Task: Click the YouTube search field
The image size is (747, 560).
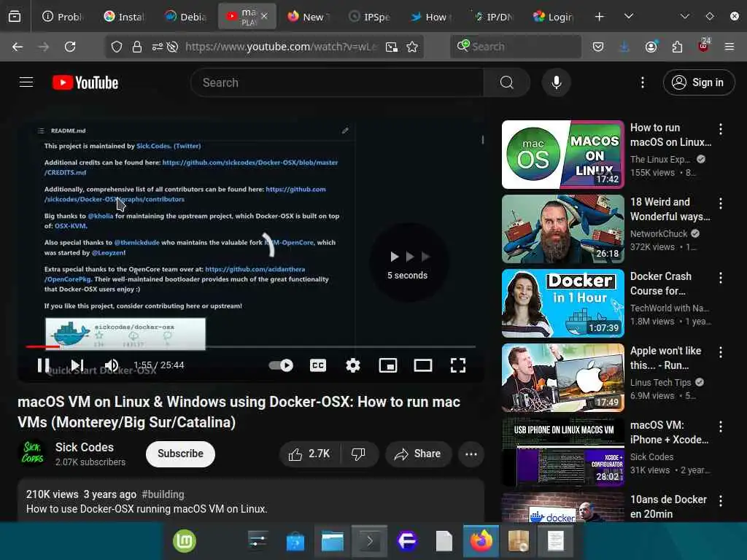Action: click(x=337, y=82)
